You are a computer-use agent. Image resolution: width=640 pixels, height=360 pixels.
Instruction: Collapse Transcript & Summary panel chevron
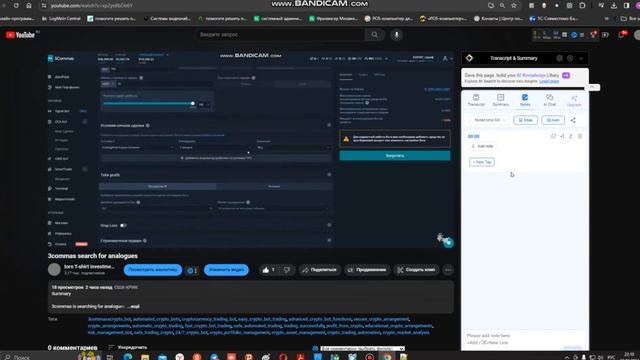coord(581,58)
